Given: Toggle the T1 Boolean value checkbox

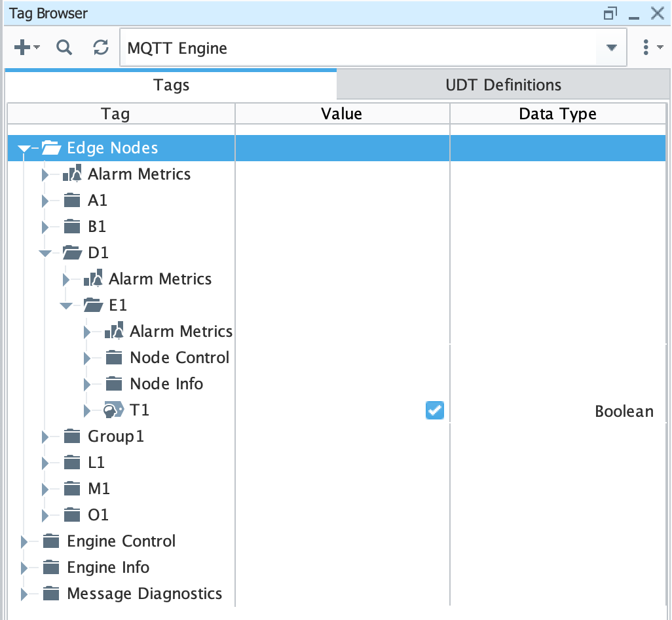Looking at the screenshot, I should coord(435,410).
